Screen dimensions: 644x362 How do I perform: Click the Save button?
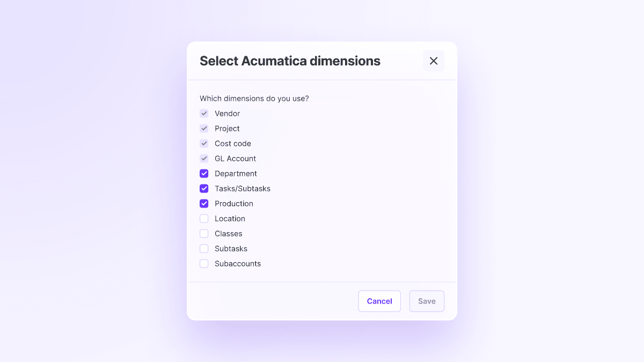(427, 301)
